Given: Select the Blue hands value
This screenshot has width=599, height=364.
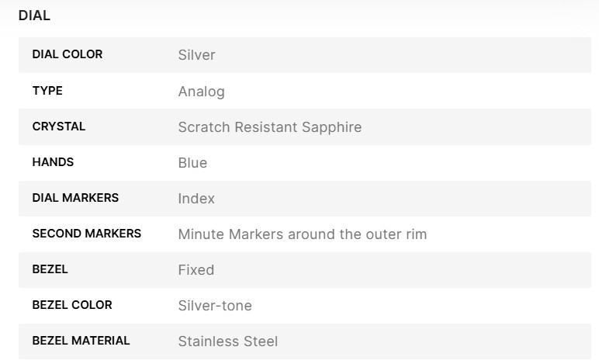Looking at the screenshot, I should pyautogui.click(x=192, y=163).
